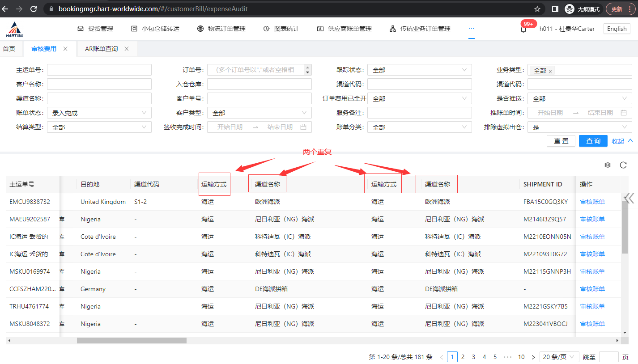Click the notification bell icon
The image size is (638, 364).
[x=523, y=29]
